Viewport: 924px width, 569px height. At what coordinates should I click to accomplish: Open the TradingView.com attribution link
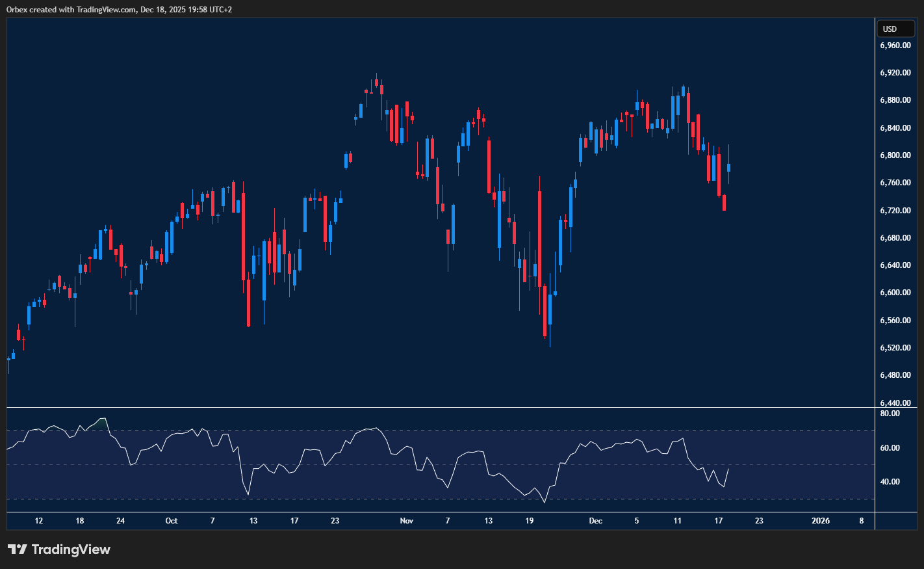tap(104, 10)
